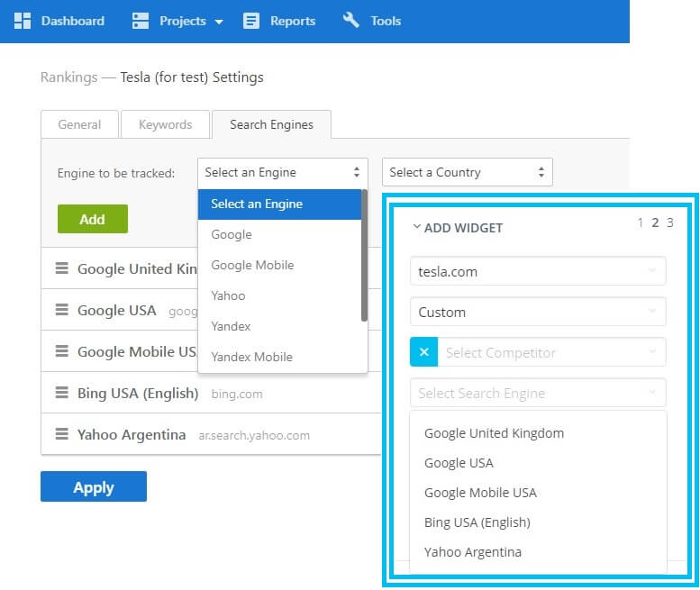Click the green Add button
The width and height of the screenshot is (700, 590).
92,219
